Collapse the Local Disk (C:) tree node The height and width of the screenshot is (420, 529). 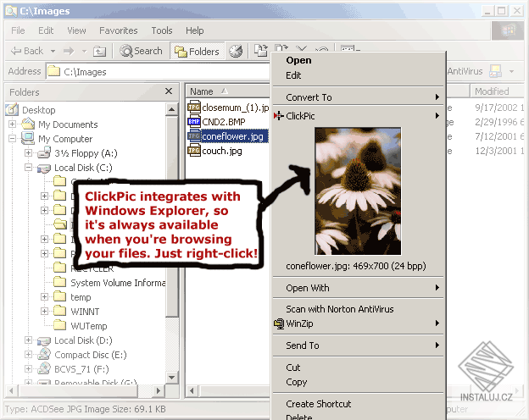pos(29,168)
